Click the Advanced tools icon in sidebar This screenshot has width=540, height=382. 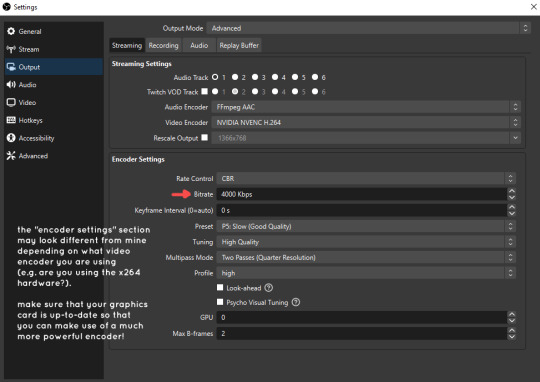[11, 156]
